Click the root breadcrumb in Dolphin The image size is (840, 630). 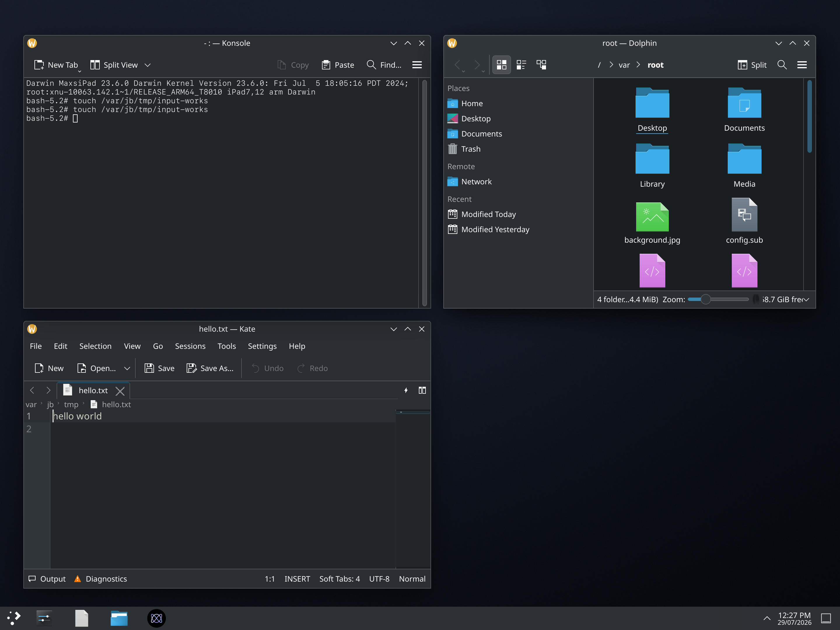(x=655, y=65)
